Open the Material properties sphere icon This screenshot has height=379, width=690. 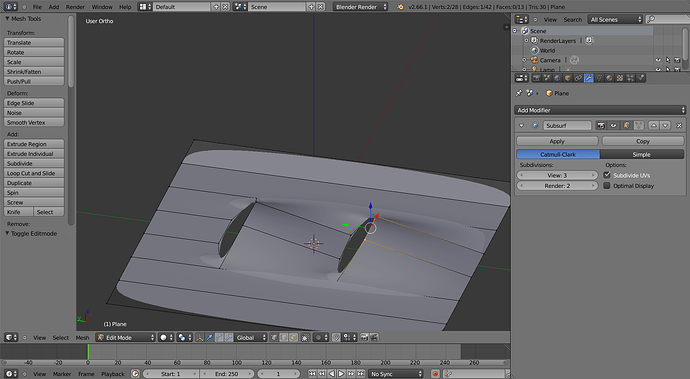click(x=609, y=78)
